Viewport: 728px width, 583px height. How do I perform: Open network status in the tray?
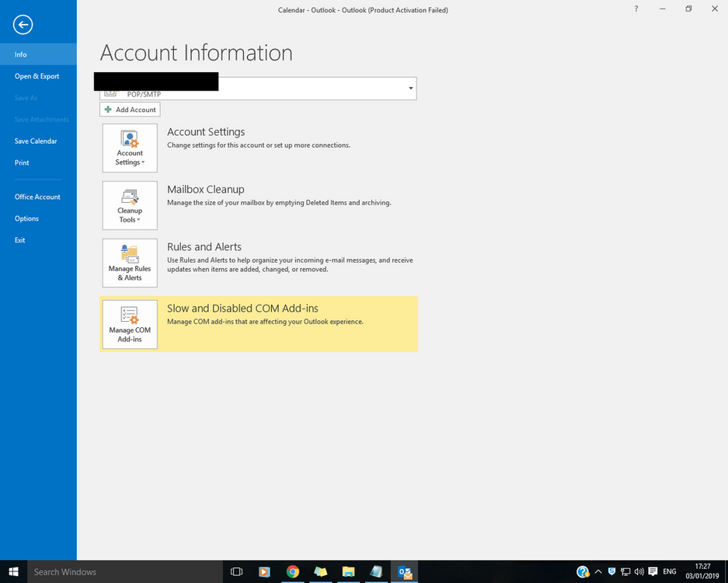[x=625, y=572]
